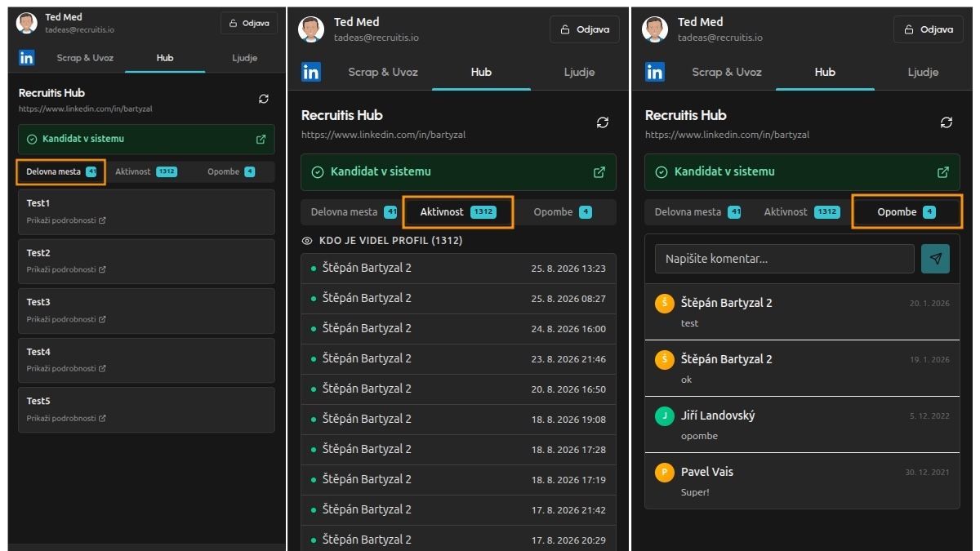The height and width of the screenshot is (551, 980).
Task: Select the Test5 job card
Action: coord(146,410)
